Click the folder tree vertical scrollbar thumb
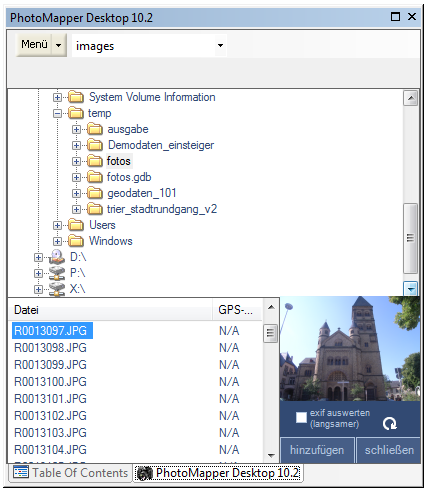 tap(410, 238)
